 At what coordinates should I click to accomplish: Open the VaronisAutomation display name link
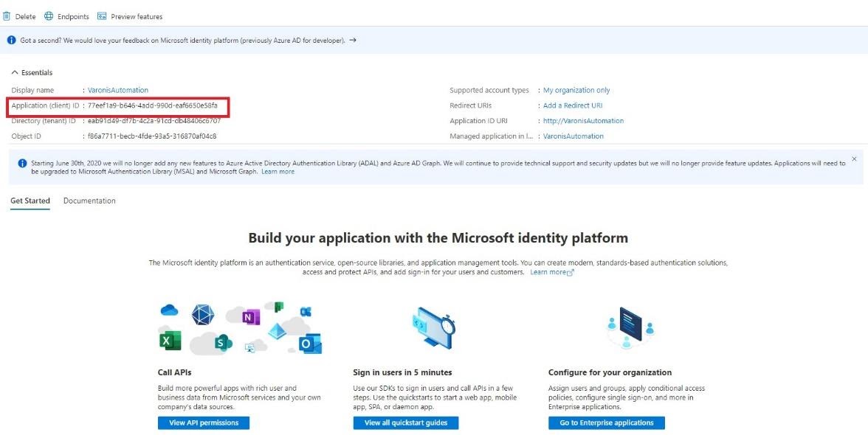[118, 90]
